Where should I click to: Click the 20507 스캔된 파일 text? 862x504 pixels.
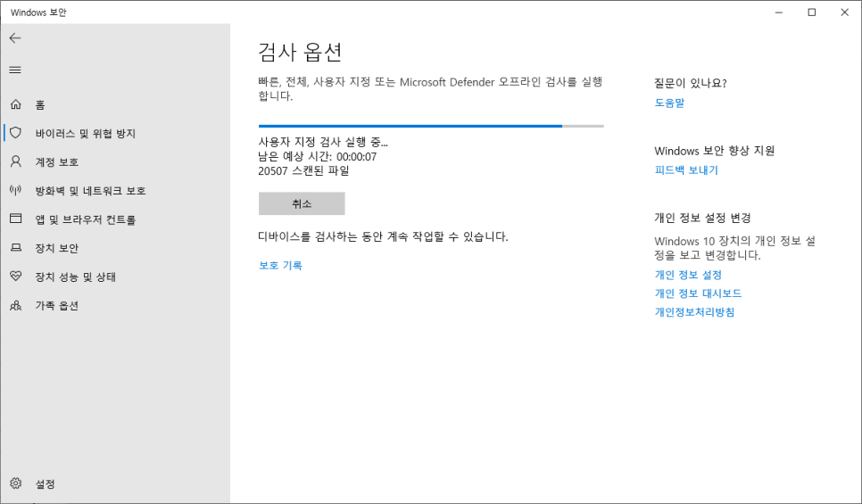[x=303, y=171]
